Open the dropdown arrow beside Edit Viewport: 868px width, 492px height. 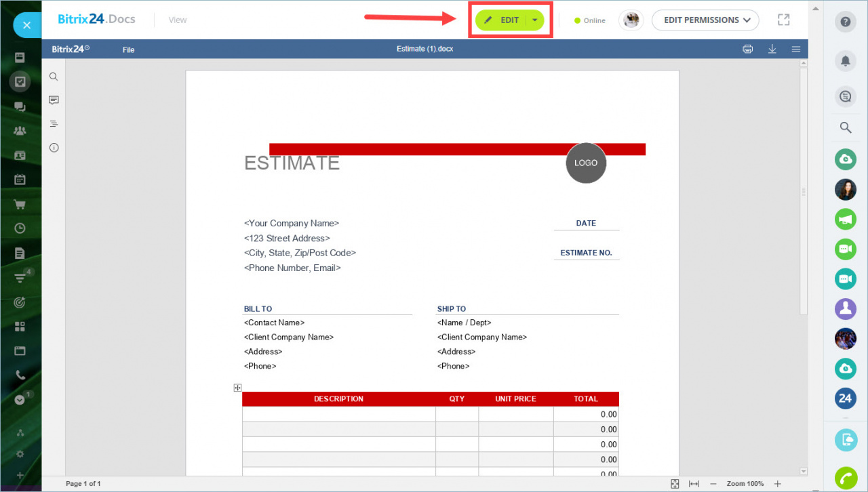tap(535, 20)
